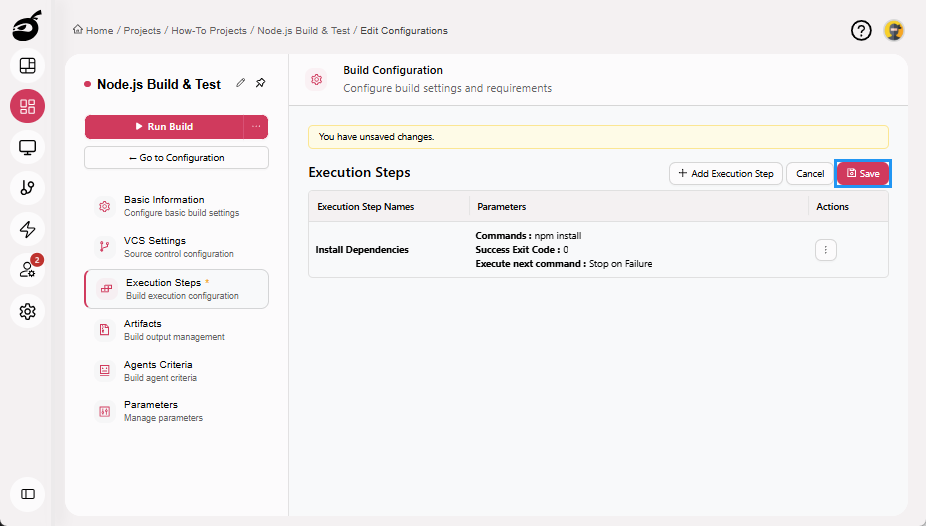Click Go to Configuration button
Viewport: 926px width, 526px height.
click(x=177, y=158)
